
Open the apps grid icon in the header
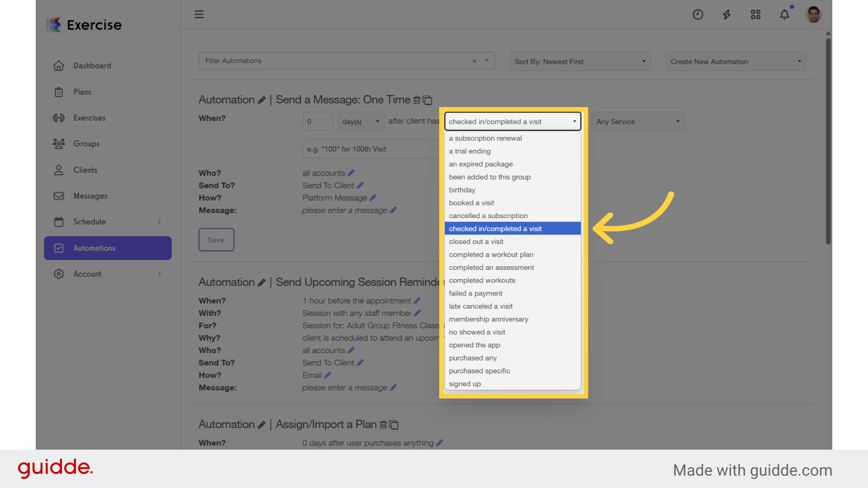755,14
